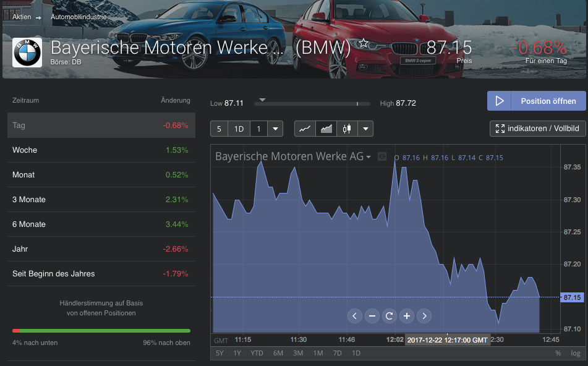Reset the chart view

pyautogui.click(x=390, y=316)
